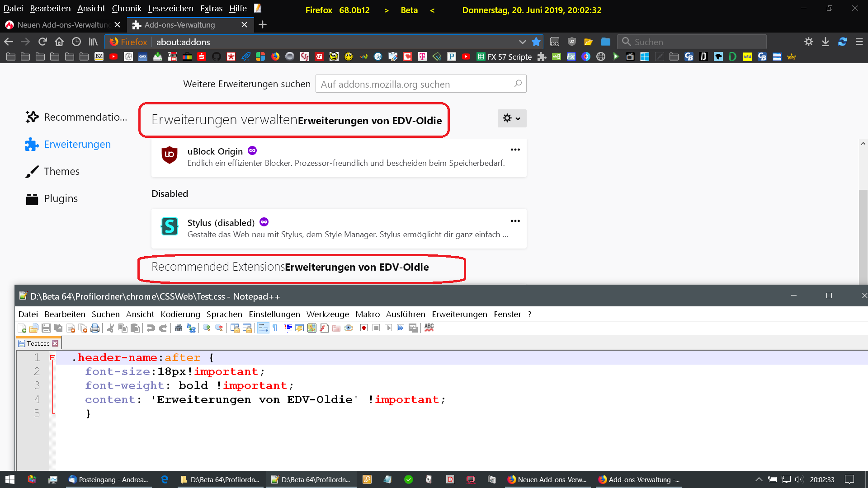Click the spell check ABC icon
868x488 pixels.
tap(429, 328)
